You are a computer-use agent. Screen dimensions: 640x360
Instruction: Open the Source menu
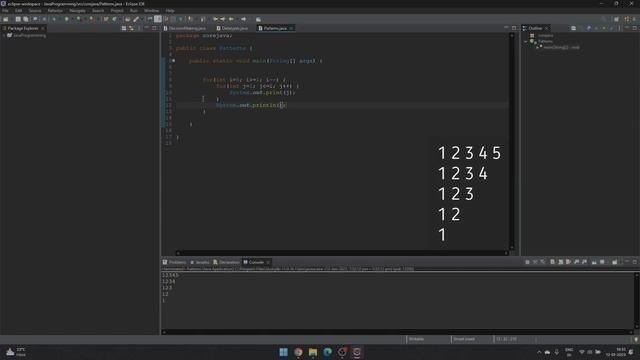tap(35, 11)
